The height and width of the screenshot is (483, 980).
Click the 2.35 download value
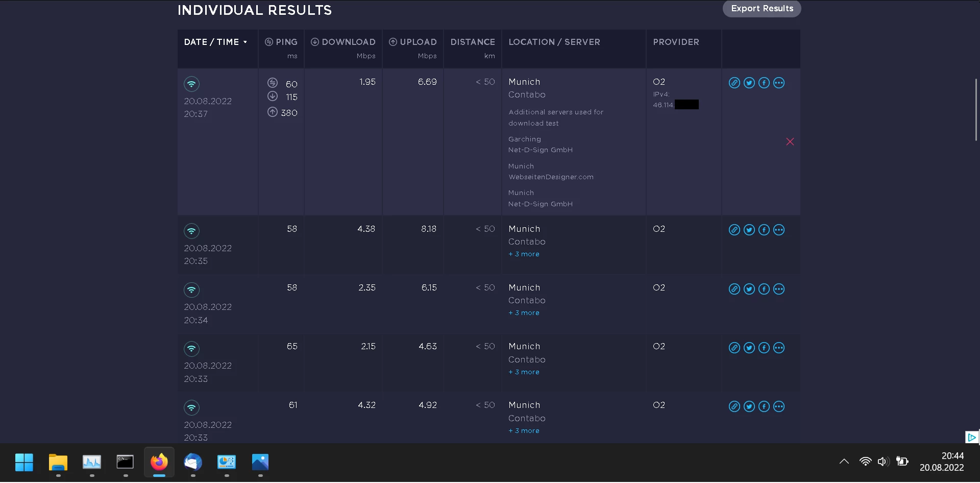coord(366,288)
